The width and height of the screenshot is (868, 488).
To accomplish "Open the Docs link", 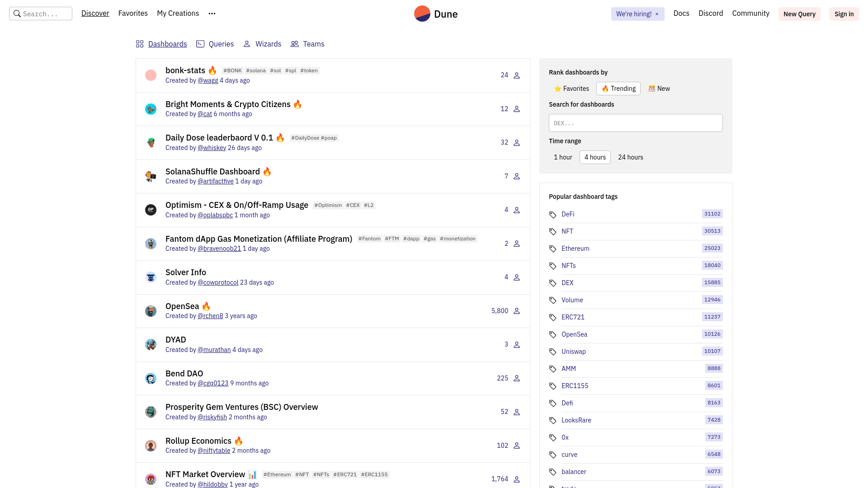I will click(681, 14).
